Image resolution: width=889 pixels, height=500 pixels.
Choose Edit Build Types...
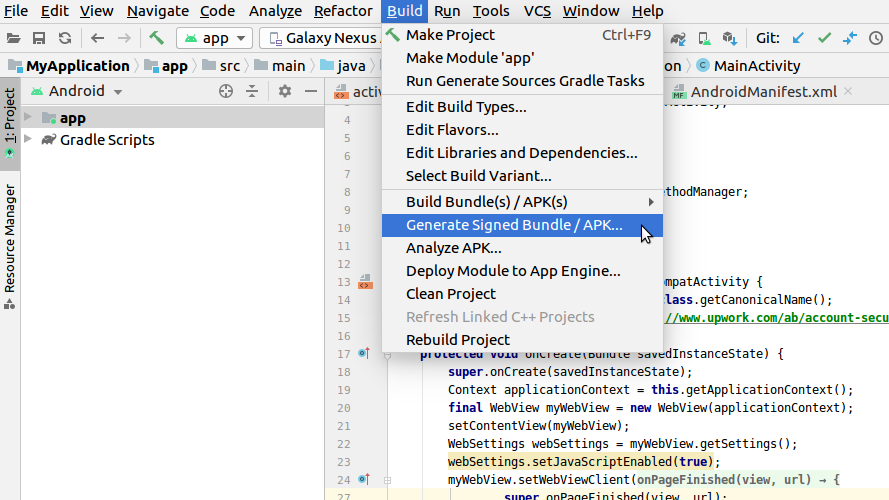click(522, 107)
